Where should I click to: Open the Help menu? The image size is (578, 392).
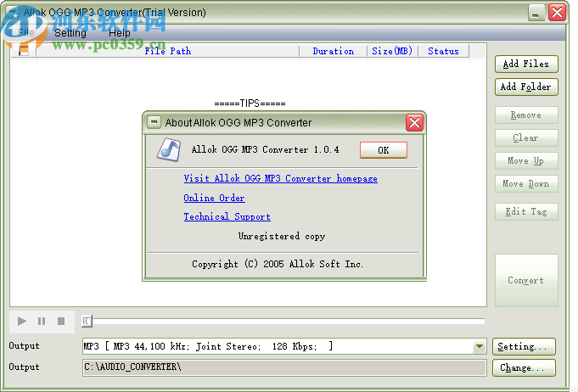(x=119, y=33)
